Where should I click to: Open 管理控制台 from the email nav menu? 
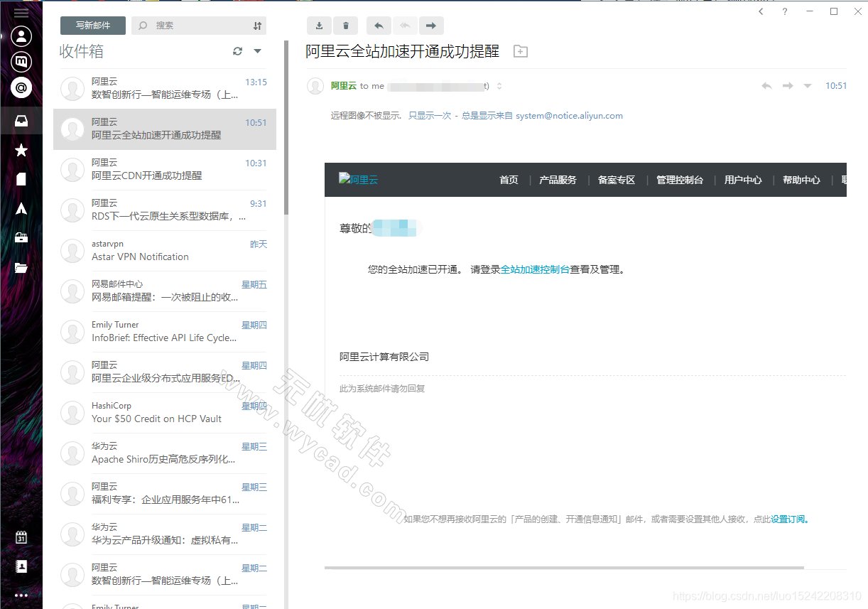pyautogui.click(x=680, y=180)
